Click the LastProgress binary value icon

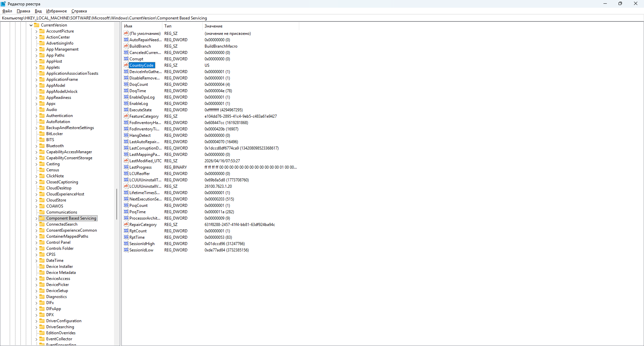126,167
